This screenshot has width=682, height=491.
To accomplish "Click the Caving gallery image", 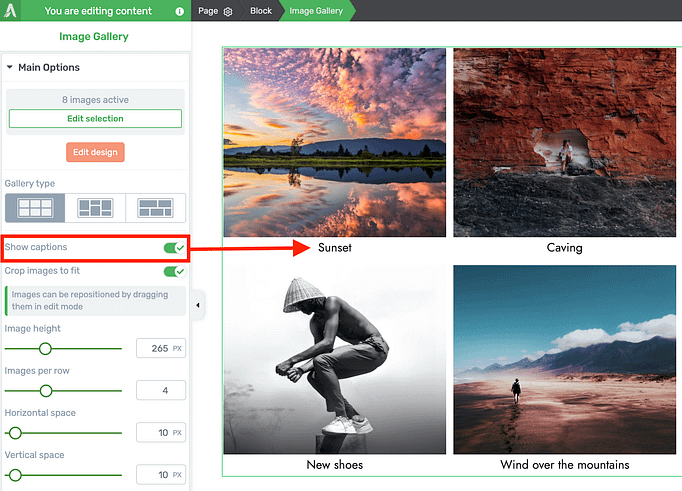I will (564, 142).
